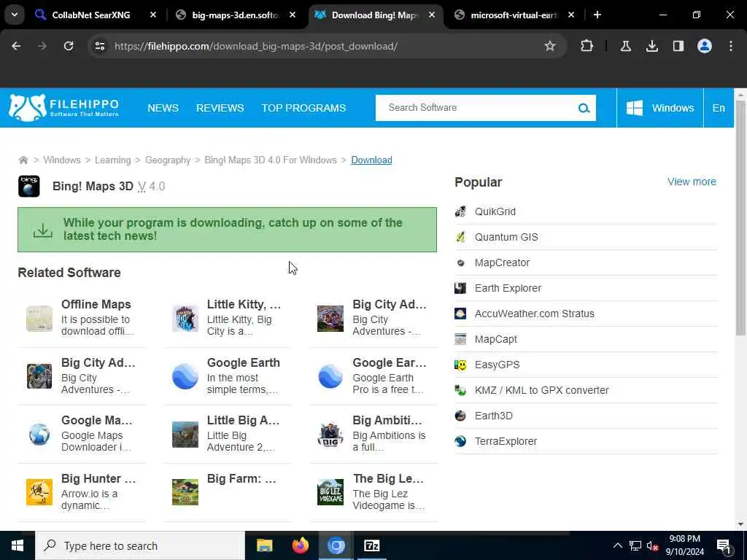747x560 pixels.
Task: Open Chrome Labs flask icon
Action: pos(625,46)
